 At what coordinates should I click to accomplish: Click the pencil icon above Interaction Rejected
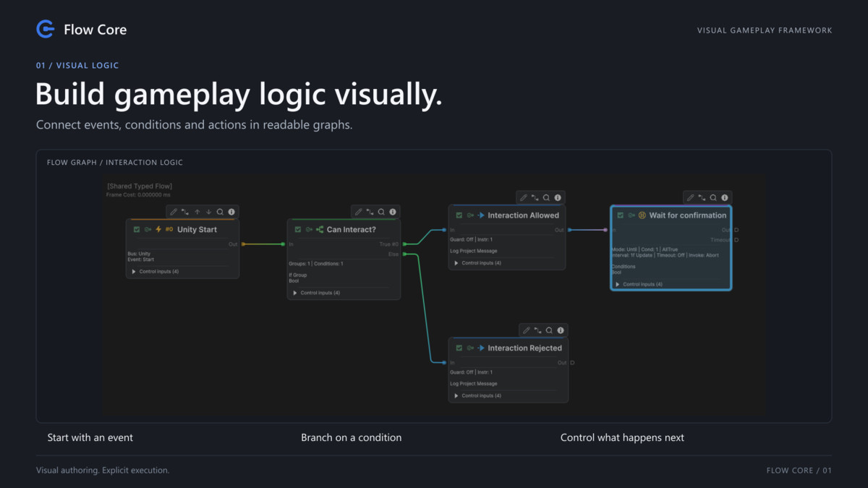pos(526,330)
